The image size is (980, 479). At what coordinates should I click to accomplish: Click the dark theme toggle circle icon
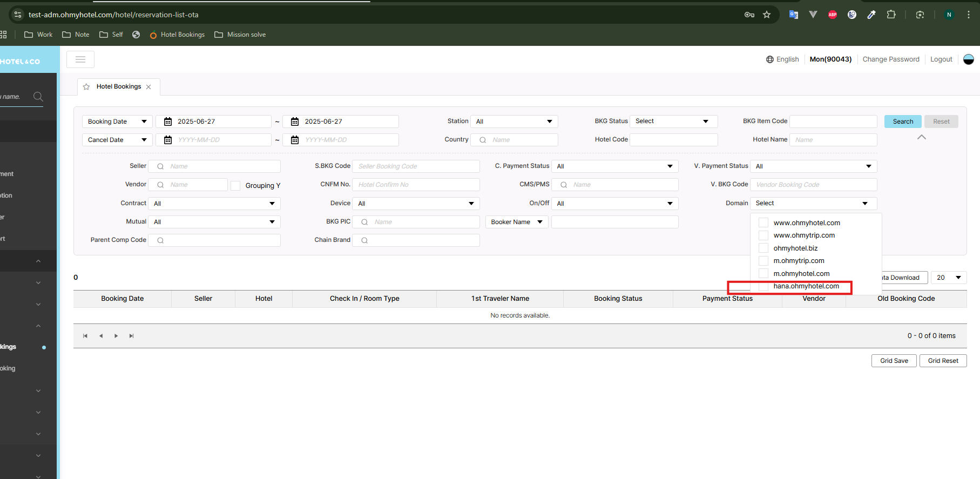[968, 59]
